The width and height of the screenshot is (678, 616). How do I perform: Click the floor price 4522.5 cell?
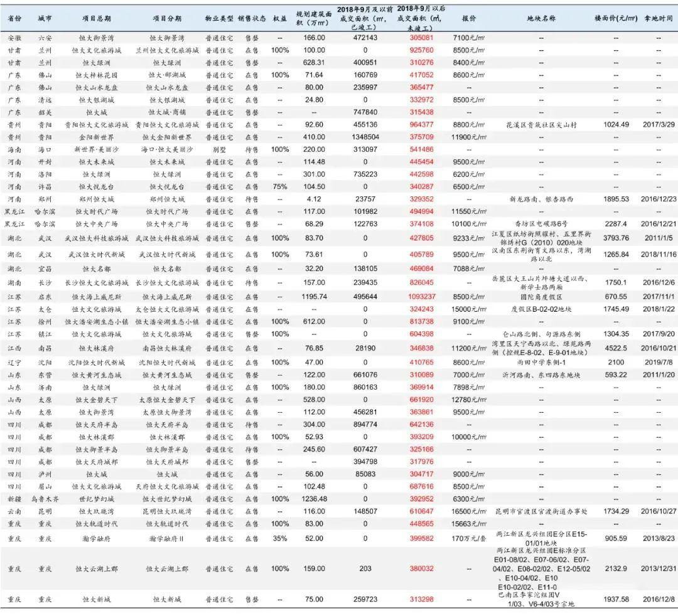click(x=616, y=348)
